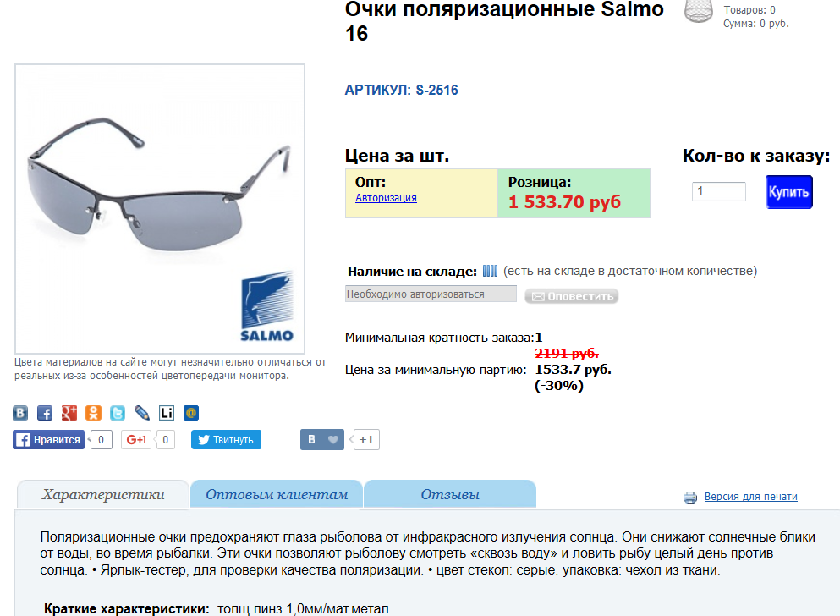Click the printer icon

tap(690, 498)
